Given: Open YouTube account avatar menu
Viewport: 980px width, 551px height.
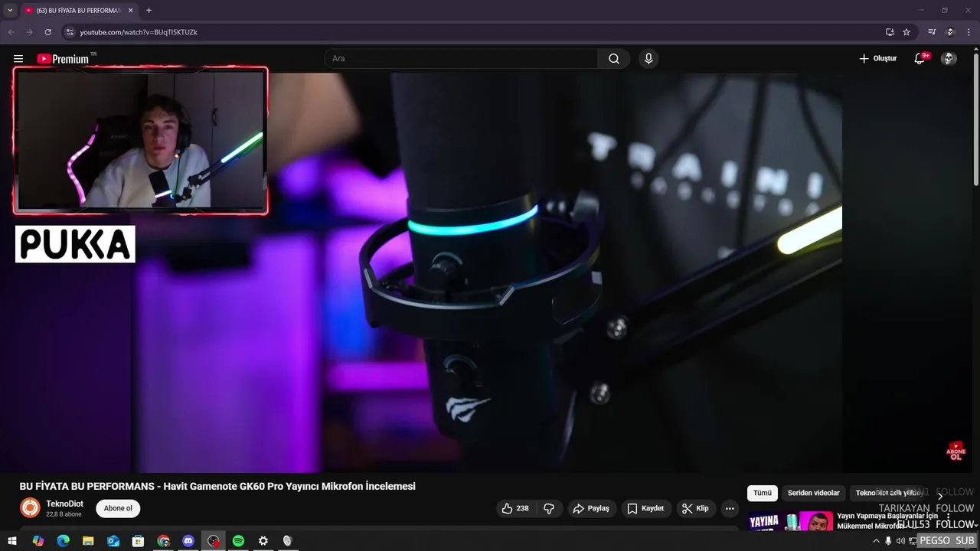Looking at the screenshot, I should pos(949,59).
